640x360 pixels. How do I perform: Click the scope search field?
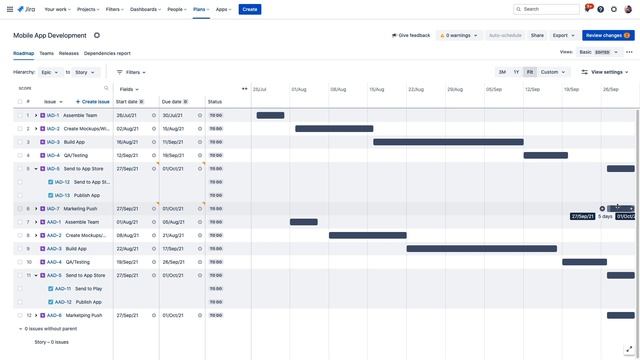63,88
